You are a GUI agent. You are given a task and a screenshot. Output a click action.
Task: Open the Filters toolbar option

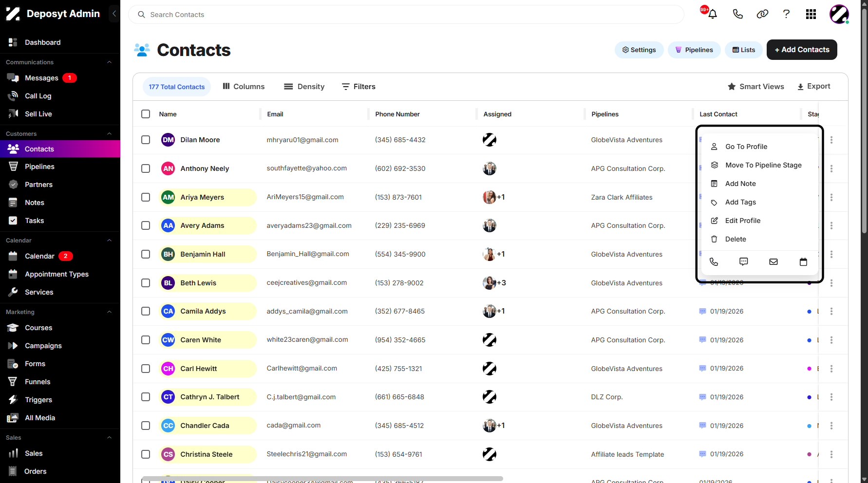(x=359, y=87)
